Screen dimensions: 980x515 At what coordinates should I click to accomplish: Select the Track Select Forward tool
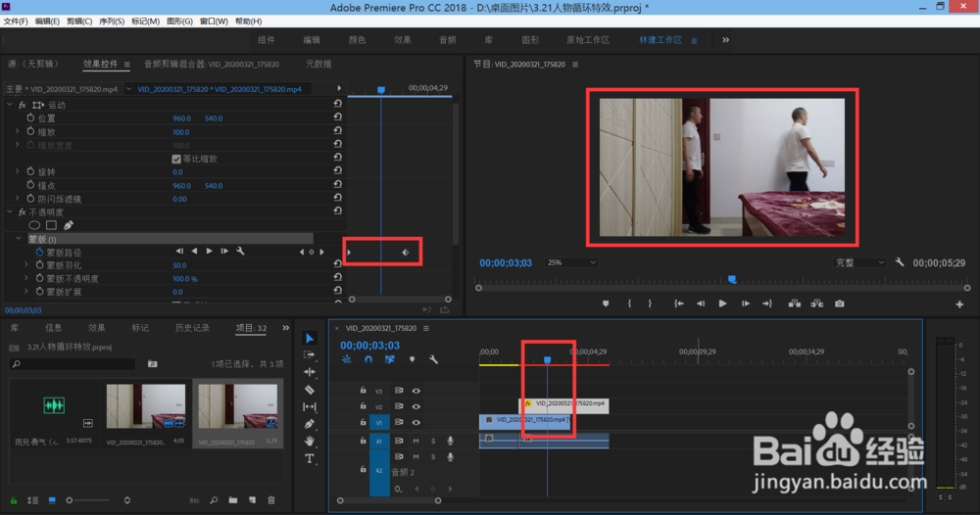click(x=310, y=354)
